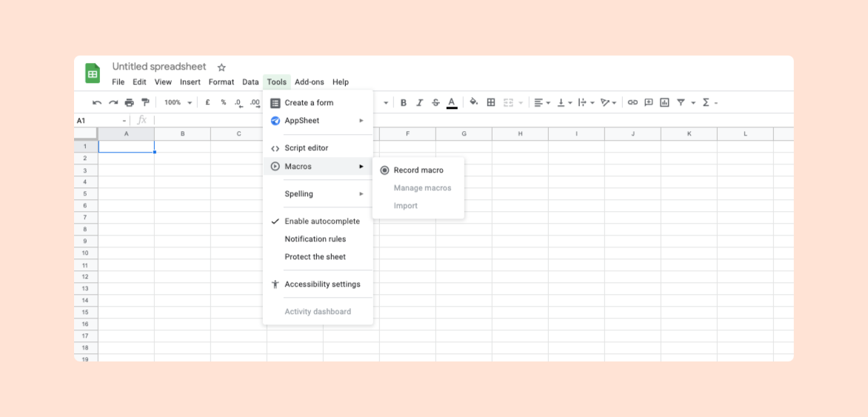This screenshot has height=417, width=868.
Task: Toggle strikethrough formatting
Action: click(x=435, y=102)
